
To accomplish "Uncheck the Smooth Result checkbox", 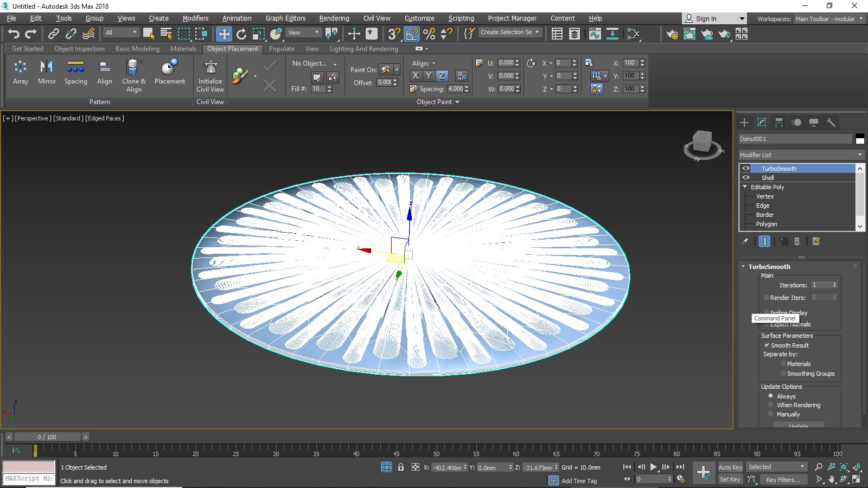I will point(767,345).
